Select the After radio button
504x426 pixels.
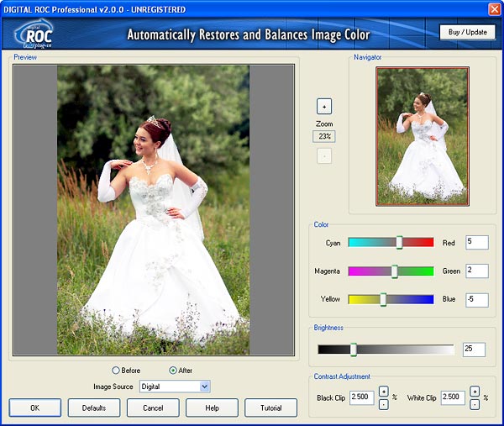pyautogui.click(x=173, y=371)
